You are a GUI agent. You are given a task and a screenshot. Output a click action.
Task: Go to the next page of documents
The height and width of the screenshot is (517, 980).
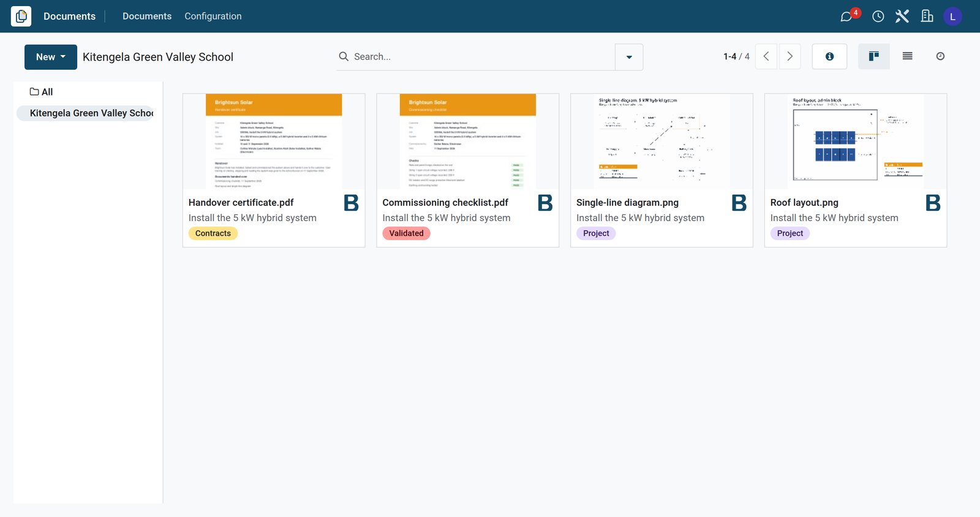[x=790, y=56]
